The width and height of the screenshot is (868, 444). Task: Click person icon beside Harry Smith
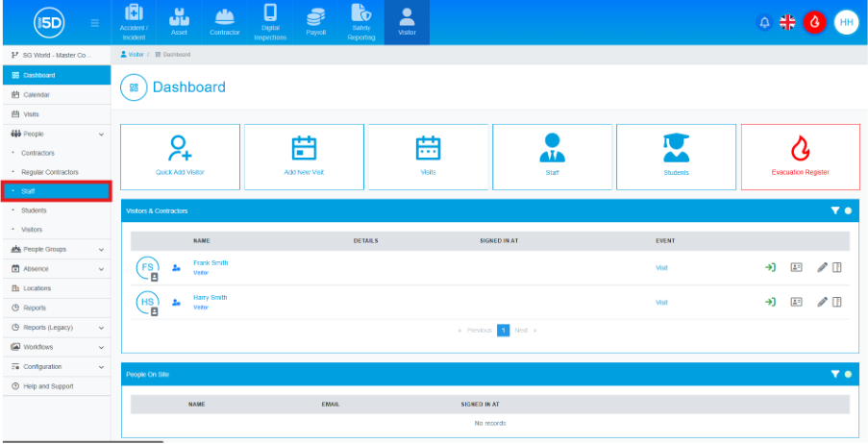[176, 303]
